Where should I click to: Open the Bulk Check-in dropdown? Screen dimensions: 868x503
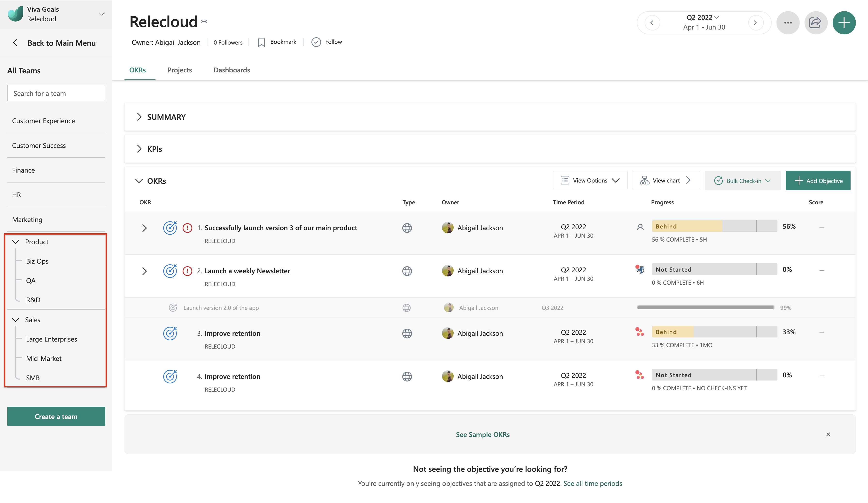tap(742, 180)
